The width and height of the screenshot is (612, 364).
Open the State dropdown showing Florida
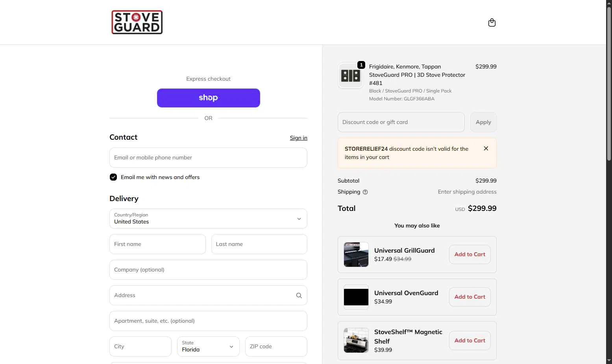(208, 346)
